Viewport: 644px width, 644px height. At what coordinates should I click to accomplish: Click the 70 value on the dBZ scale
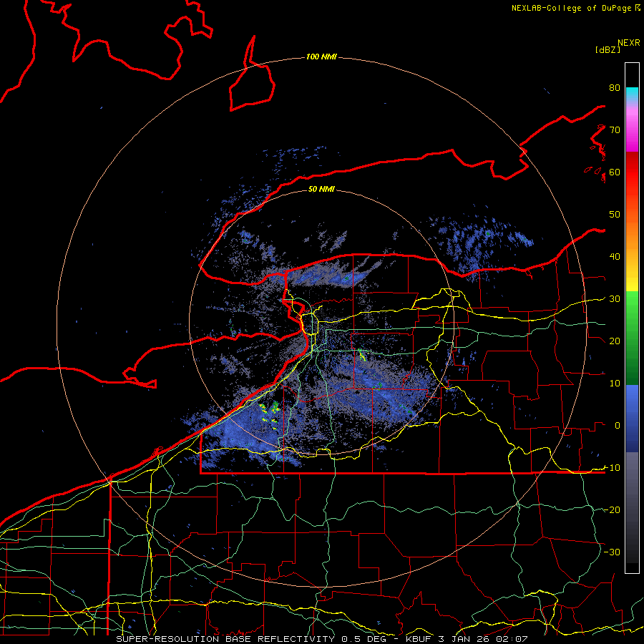pyautogui.click(x=615, y=130)
